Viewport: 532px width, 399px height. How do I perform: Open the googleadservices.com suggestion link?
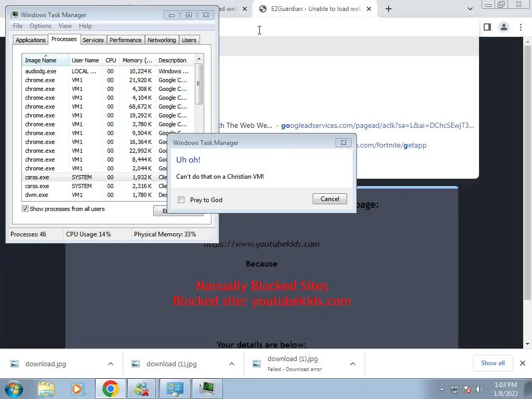378,125
